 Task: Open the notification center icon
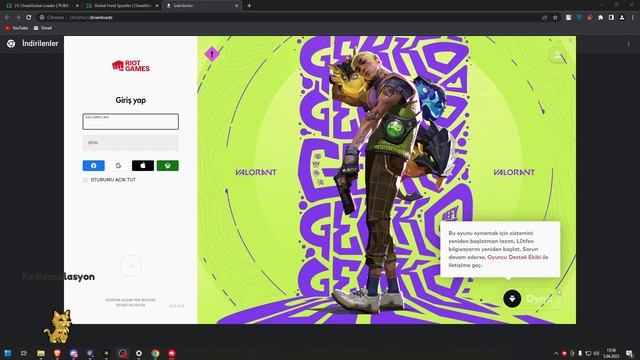pyautogui.click(x=629, y=353)
